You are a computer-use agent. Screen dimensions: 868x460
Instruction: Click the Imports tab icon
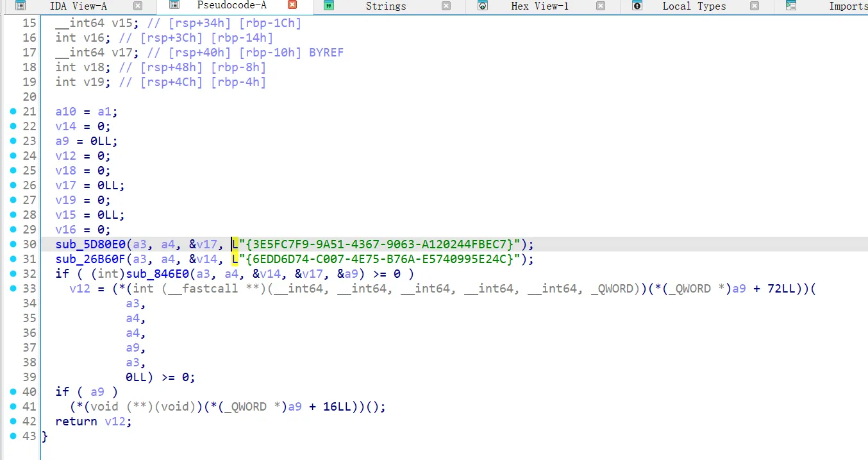point(791,6)
